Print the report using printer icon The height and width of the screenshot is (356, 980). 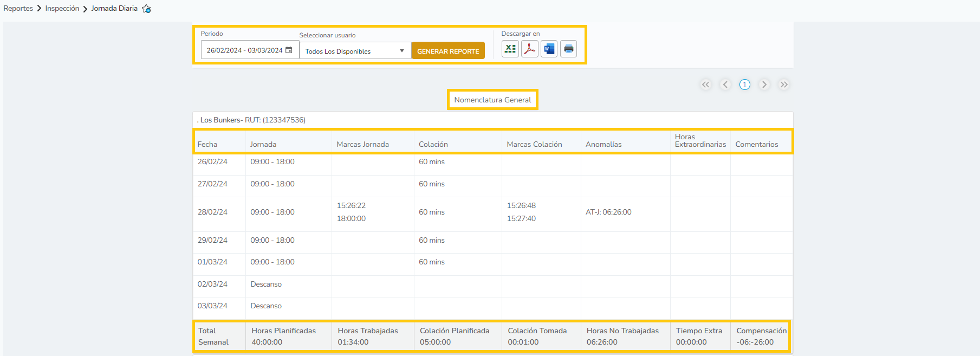(568, 49)
